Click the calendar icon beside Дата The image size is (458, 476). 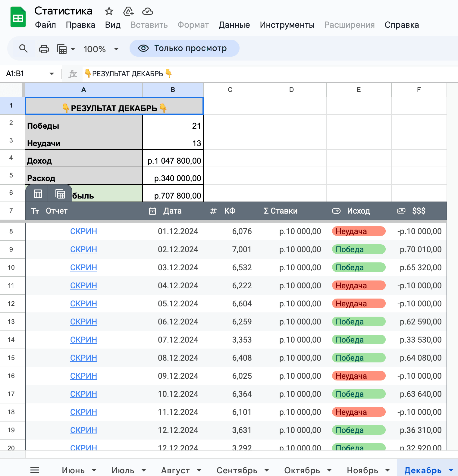[152, 211]
